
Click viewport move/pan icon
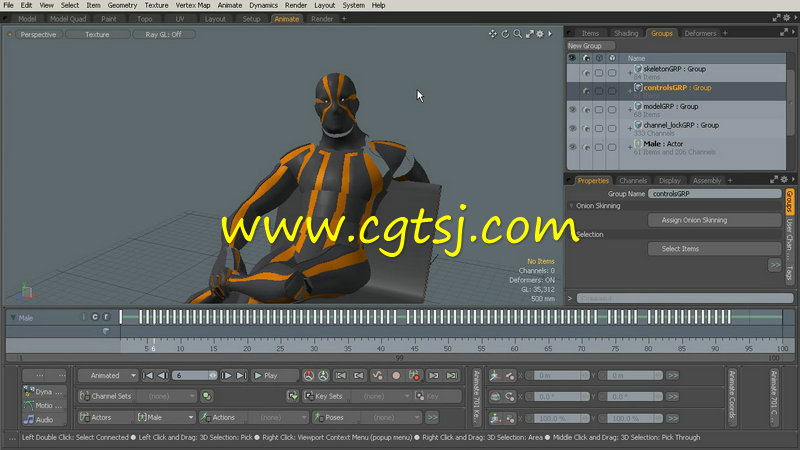(492, 34)
